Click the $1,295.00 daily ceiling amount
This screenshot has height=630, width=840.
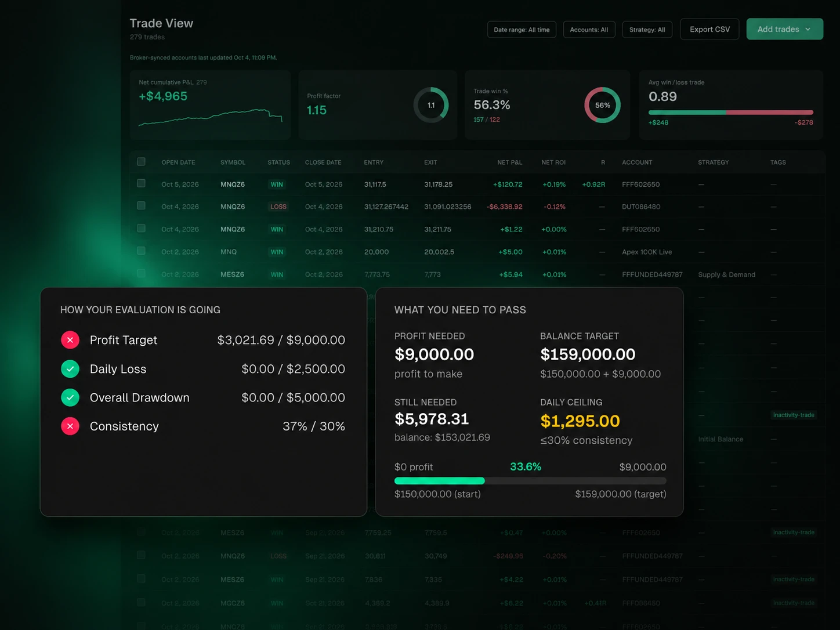(x=580, y=421)
